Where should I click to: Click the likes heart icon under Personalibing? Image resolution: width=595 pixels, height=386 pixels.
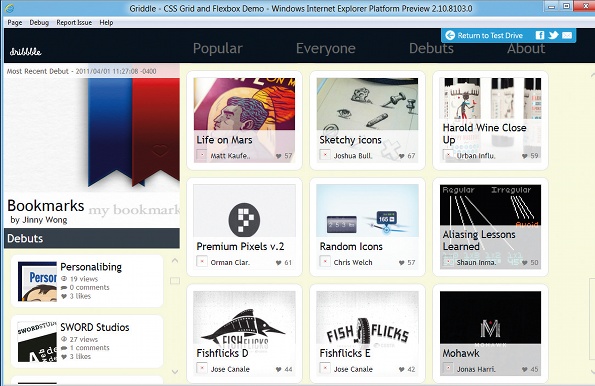[x=64, y=296]
